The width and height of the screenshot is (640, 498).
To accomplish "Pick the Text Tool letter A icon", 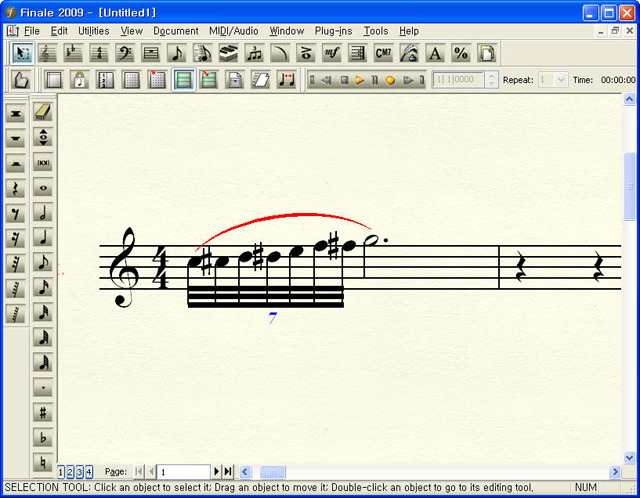I will click(435, 53).
